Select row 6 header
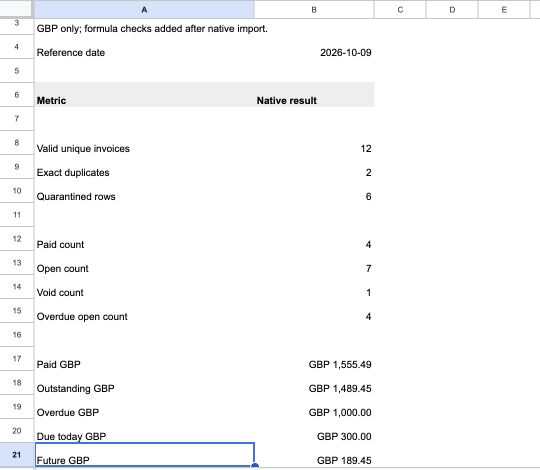This screenshot has width=540, height=470. tap(17, 95)
